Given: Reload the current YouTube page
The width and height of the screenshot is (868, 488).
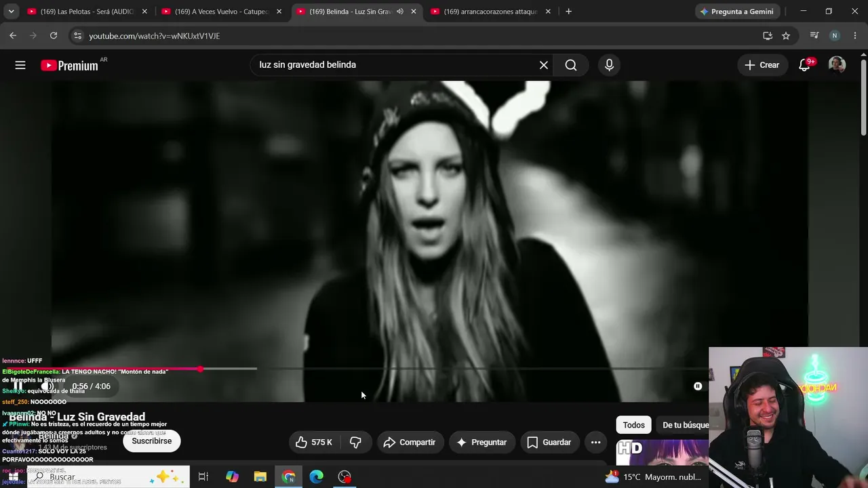Looking at the screenshot, I should pyautogui.click(x=54, y=36).
